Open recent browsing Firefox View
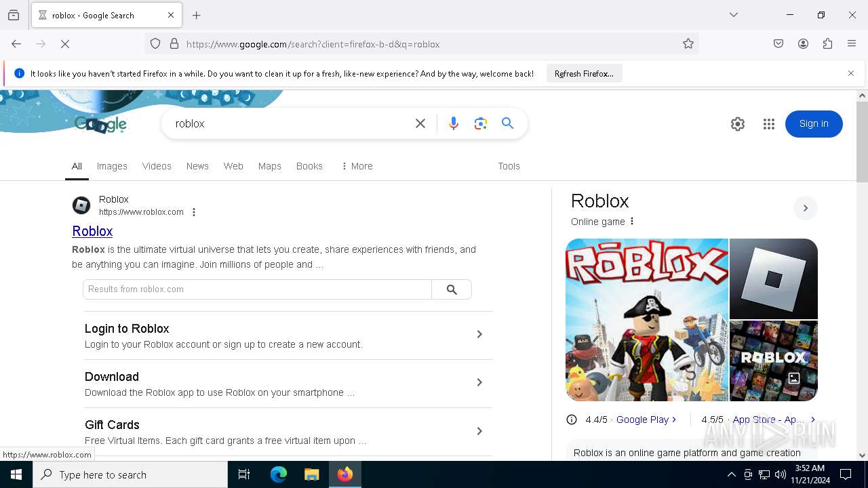The height and width of the screenshot is (488, 868). coord(14,15)
